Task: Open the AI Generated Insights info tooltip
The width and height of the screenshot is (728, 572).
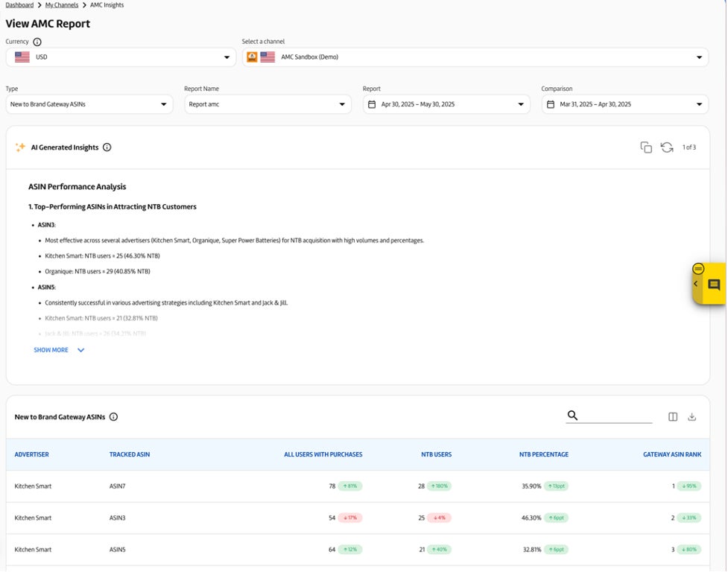Action: tap(107, 147)
